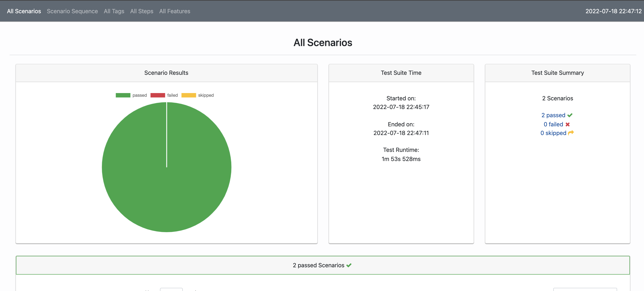Open the All Features page
The width and height of the screenshot is (644, 291).
click(175, 11)
